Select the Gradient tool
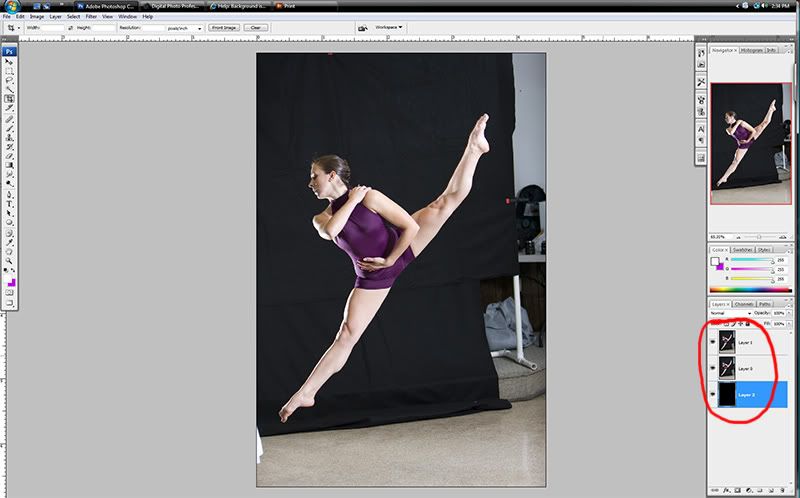This screenshot has height=498, width=800. point(9,165)
